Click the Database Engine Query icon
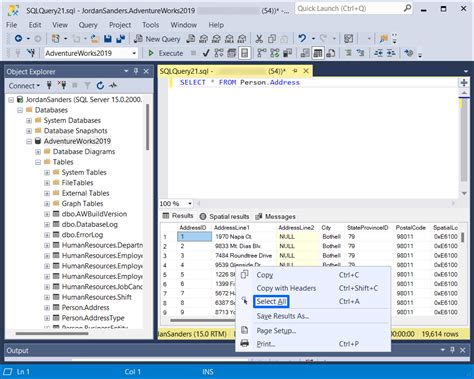Viewport: 474px width, 379px height. click(191, 39)
